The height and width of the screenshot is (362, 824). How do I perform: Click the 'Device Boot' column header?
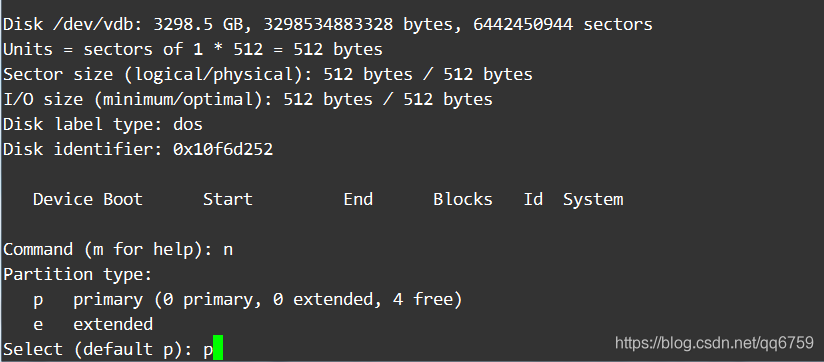(x=88, y=200)
